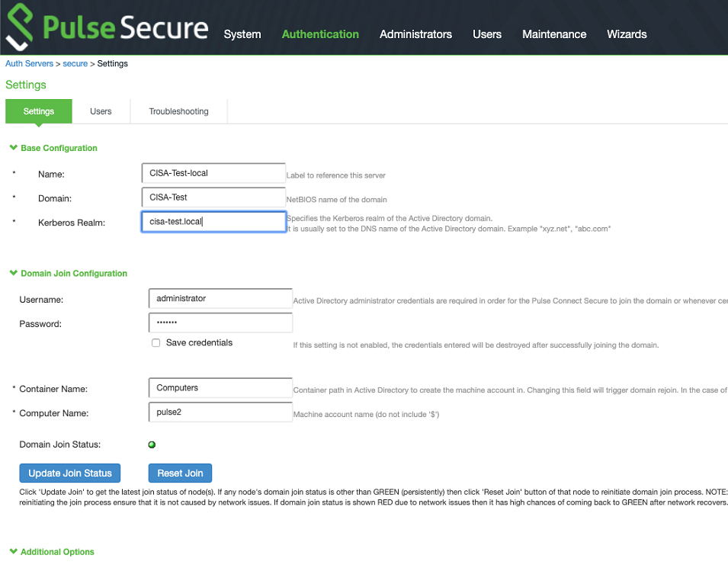Viewport: 728px width, 568px height.
Task: Open the System menu
Action: coord(242,34)
